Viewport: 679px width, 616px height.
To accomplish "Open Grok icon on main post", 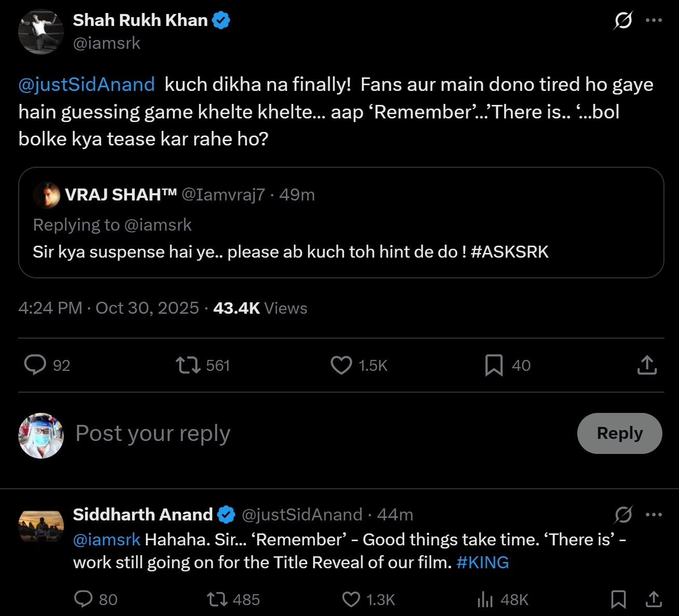I will pos(623,21).
